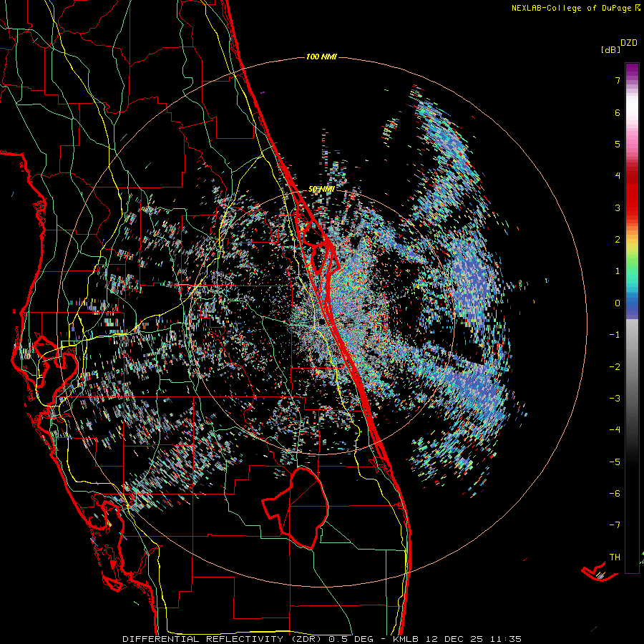Click the -5 value on the color scale
This screenshot has height=644, width=644.
(615, 462)
